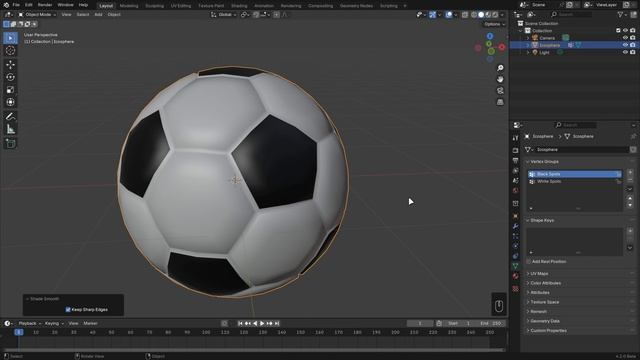The width and height of the screenshot is (640, 360).
Task: Switch to the UV Editing workspace tab
Action: [181, 6]
